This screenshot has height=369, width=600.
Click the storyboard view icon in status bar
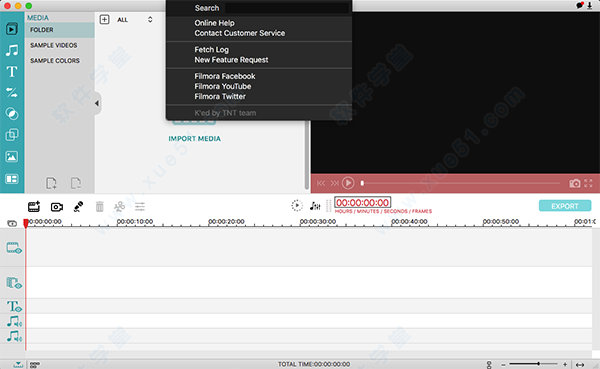(x=35, y=364)
